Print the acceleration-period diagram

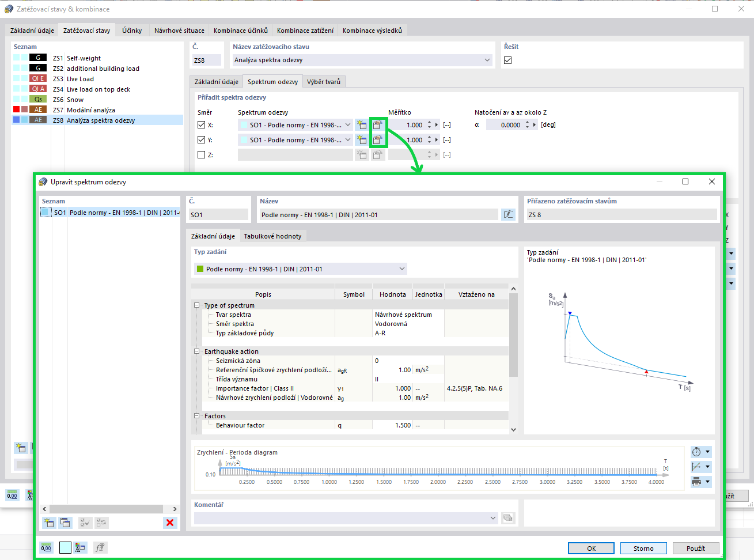tap(697, 482)
